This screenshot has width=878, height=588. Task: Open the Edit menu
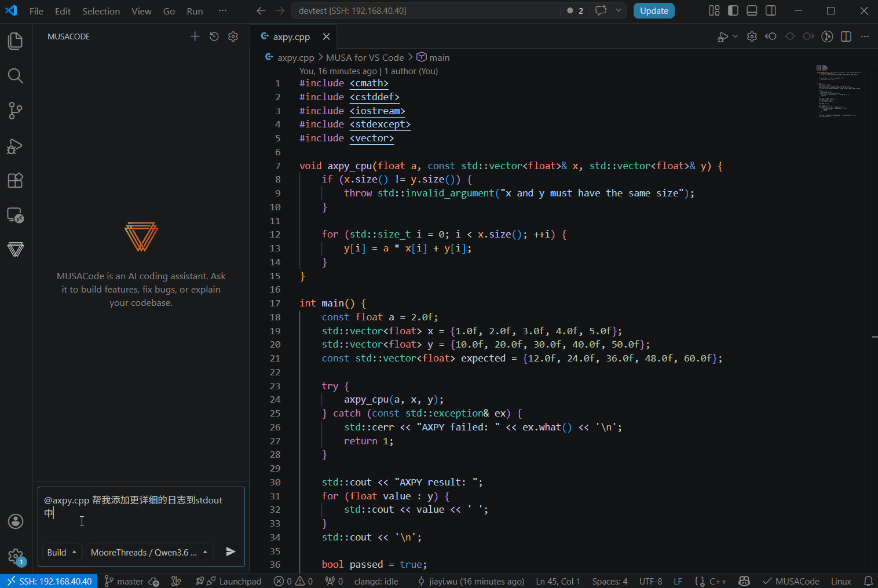(63, 11)
